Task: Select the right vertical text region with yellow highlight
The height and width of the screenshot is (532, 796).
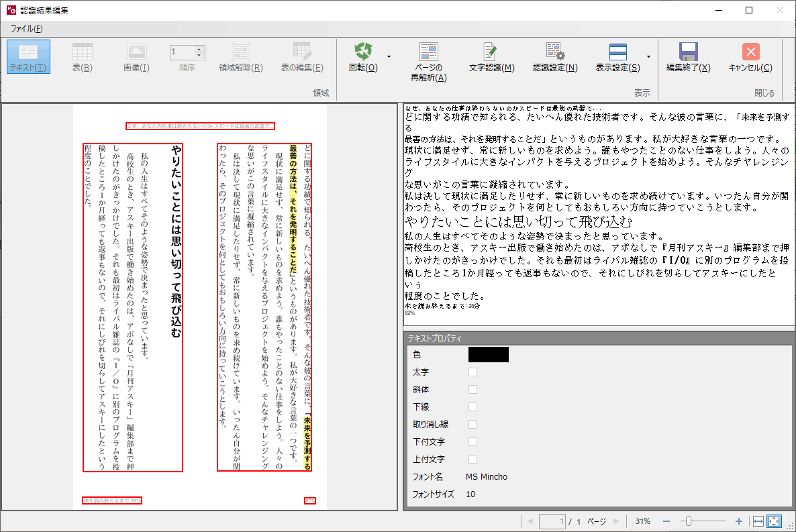Action: click(264, 307)
